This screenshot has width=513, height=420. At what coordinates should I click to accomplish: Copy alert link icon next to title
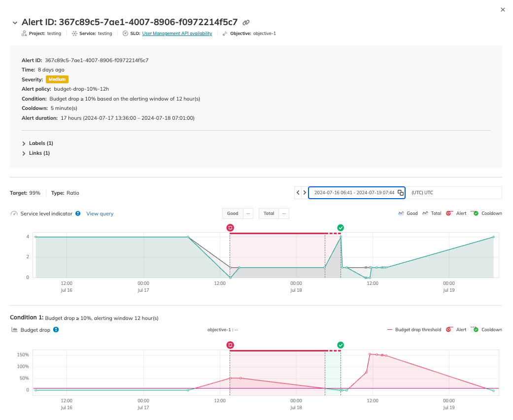[246, 23]
